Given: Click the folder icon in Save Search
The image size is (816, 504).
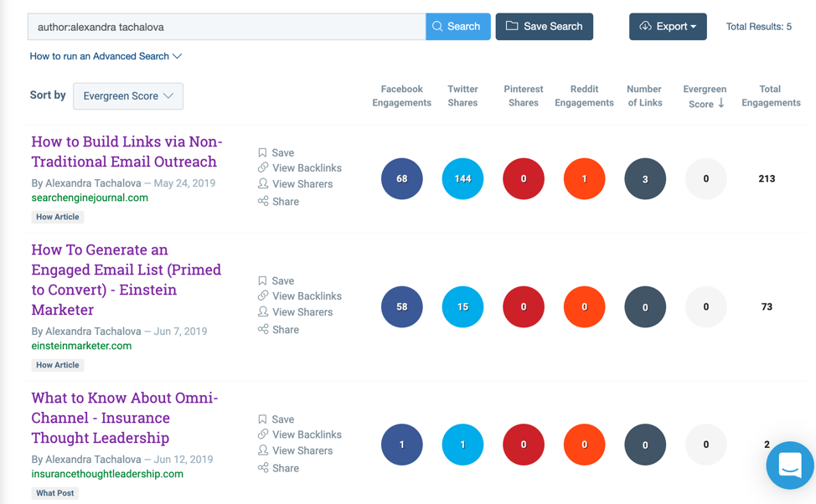Looking at the screenshot, I should click(x=512, y=27).
